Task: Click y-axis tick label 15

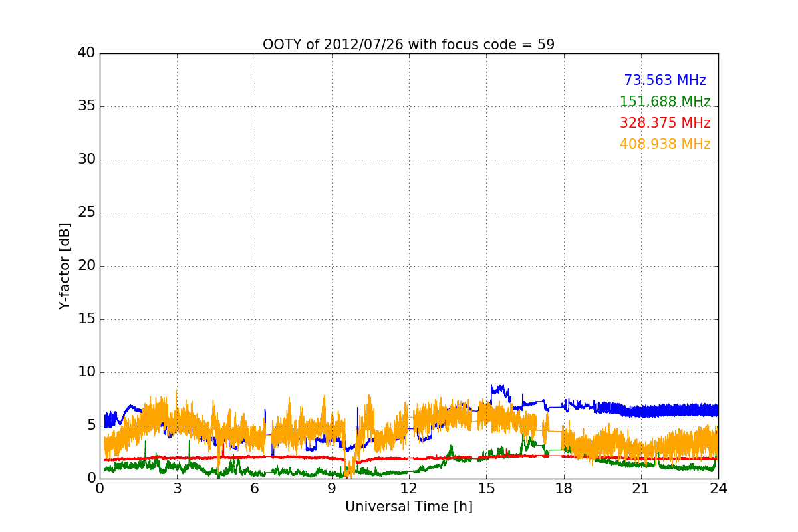Action: [x=86, y=319]
